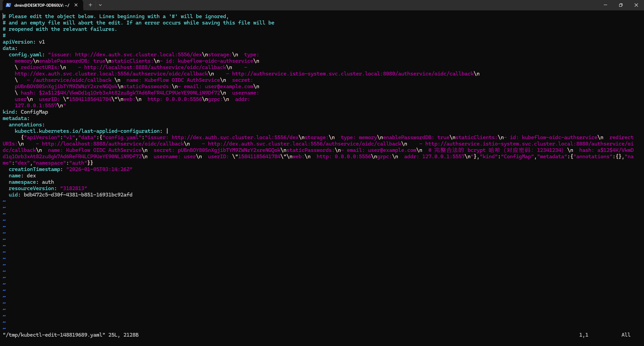
Task: Click the 'metadata:' key line
Action: click(x=16, y=118)
